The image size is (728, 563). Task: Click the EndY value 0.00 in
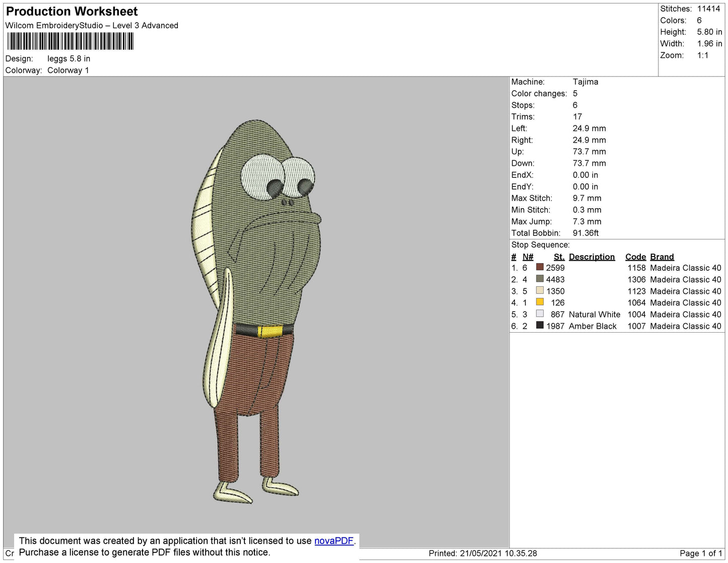click(585, 186)
